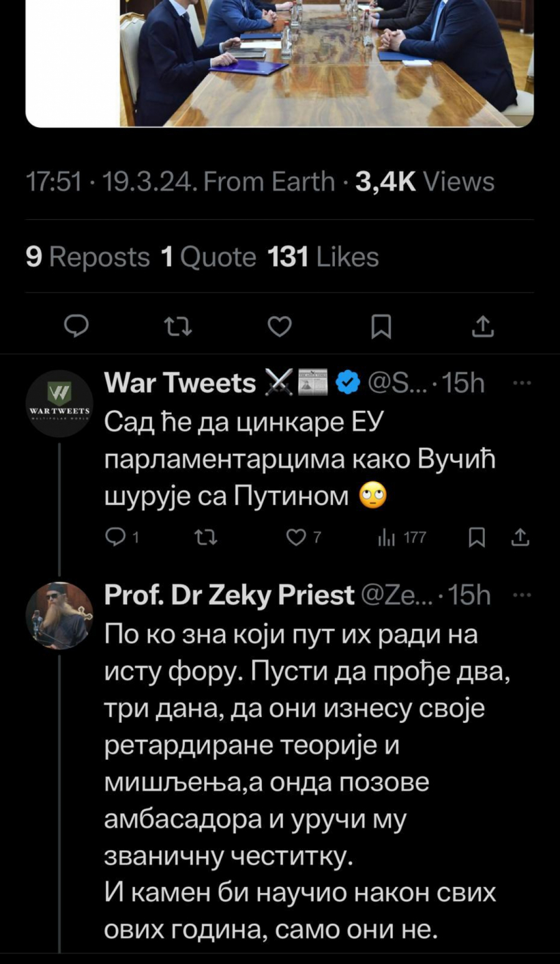Open more options for Zeky Priest reply

(521, 595)
